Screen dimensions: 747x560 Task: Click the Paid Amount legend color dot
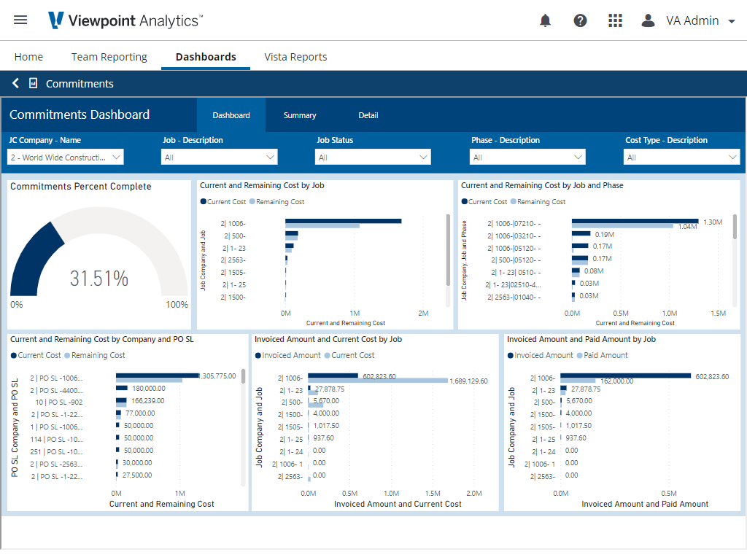579,356
